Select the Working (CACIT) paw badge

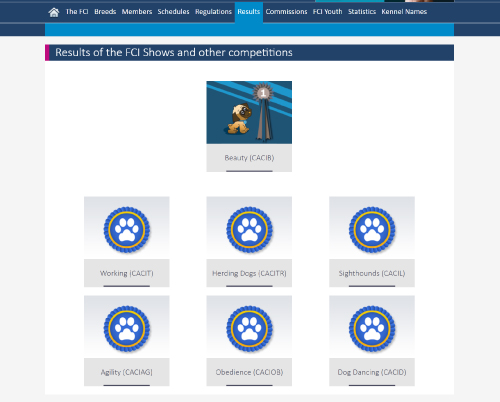click(x=127, y=230)
